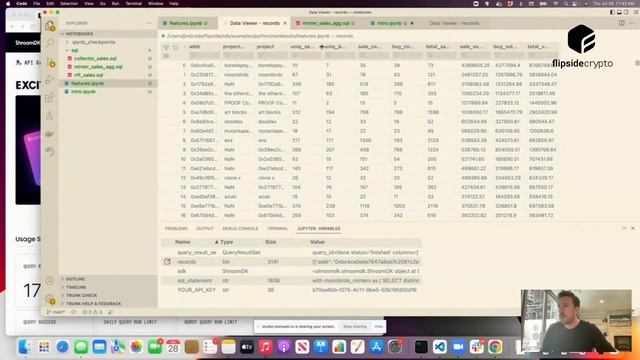Open Visual Studio Code in the Dock
The image size is (640, 360).
[x=440, y=347]
